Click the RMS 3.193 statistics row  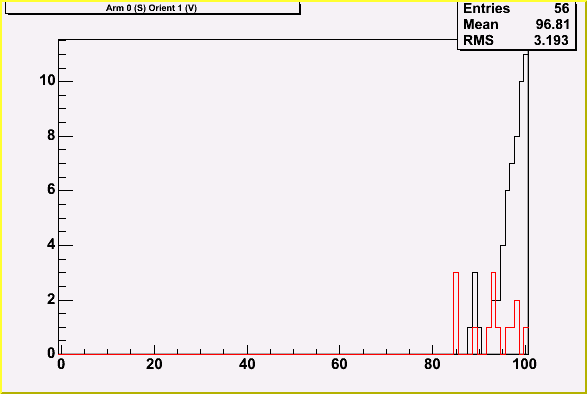click(516, 40)
